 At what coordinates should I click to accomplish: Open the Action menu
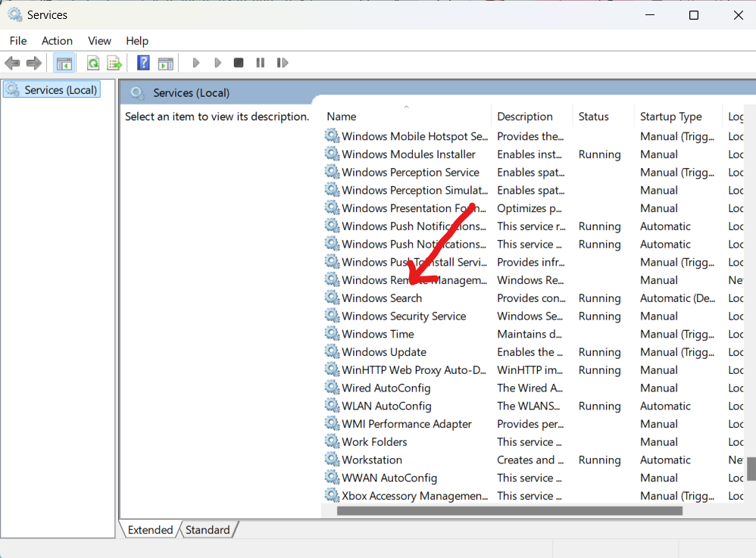point(57,40)
